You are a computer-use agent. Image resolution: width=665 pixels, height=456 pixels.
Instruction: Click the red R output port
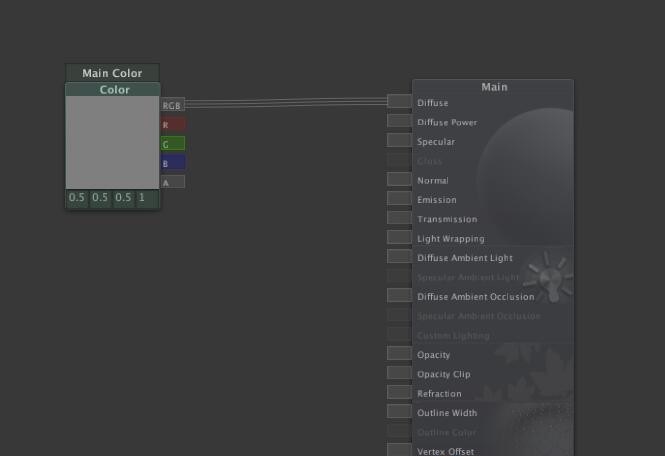pyautogui.click(x=172, y=125)
